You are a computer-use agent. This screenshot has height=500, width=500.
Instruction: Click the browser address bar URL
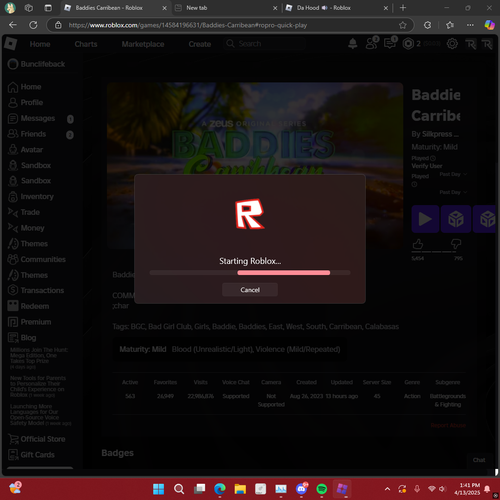188,25
